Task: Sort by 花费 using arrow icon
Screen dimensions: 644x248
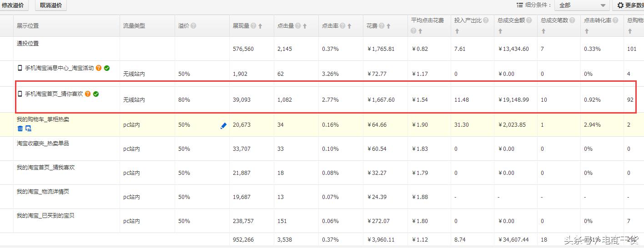Action: point(388,26)
